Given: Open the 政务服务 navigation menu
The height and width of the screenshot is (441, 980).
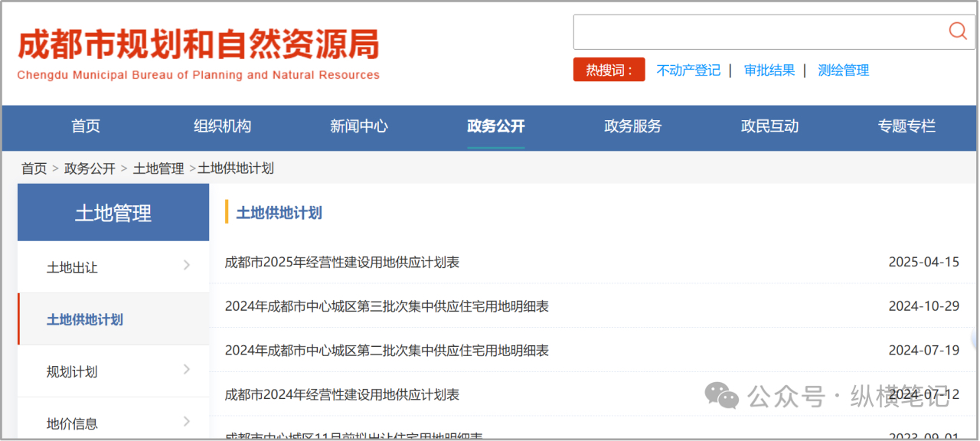Looking at the screenshot, I should (632, 126).
